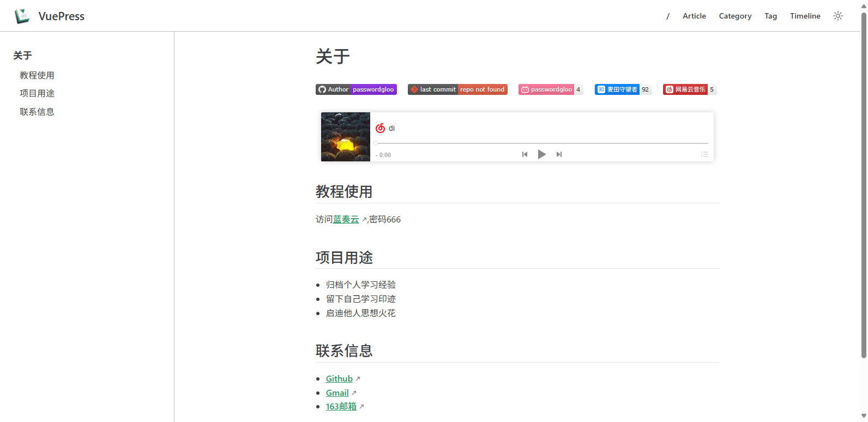Click the 项目用途 section heading
This screenshot has width=868, height=422.
pos(344,257)
